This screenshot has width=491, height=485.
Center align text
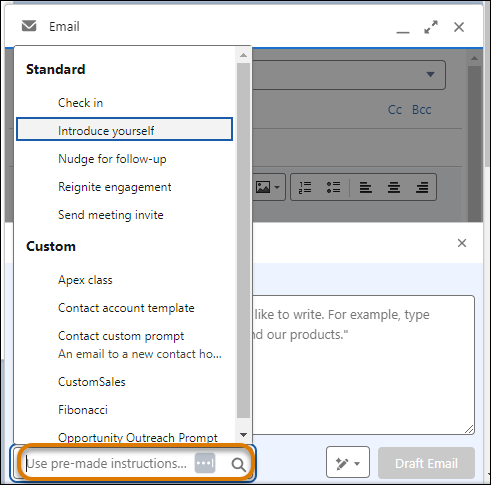(x=394, y=187)
